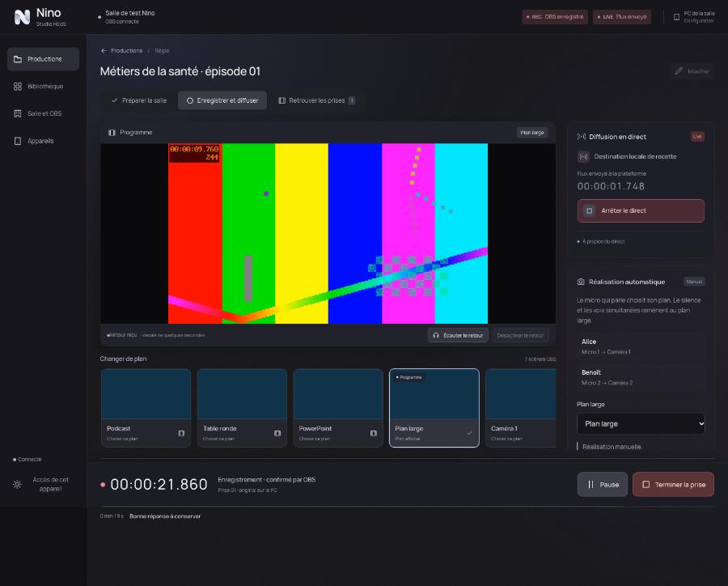Click the film icon on PowerPoint card

[x=374, y=433]
